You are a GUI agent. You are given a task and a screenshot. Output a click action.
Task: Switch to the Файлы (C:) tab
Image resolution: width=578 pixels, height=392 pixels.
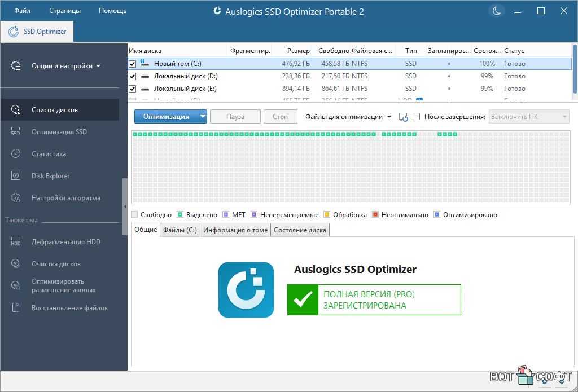click(180, 230)
